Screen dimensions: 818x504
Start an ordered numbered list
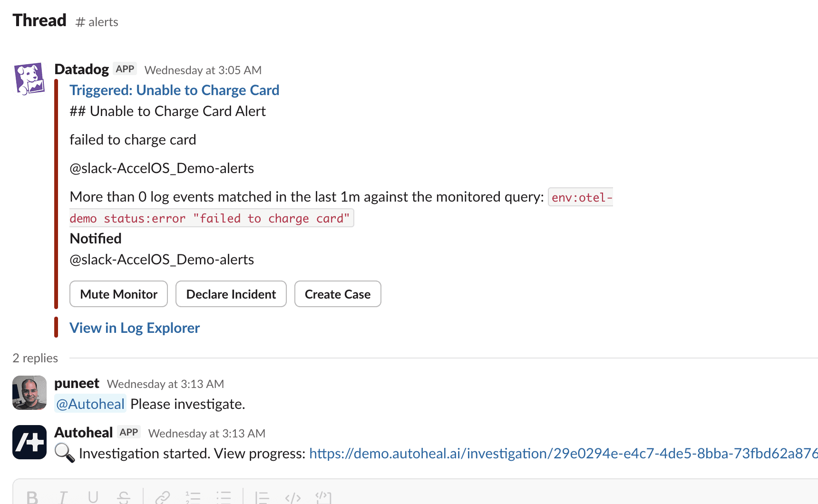193,497
